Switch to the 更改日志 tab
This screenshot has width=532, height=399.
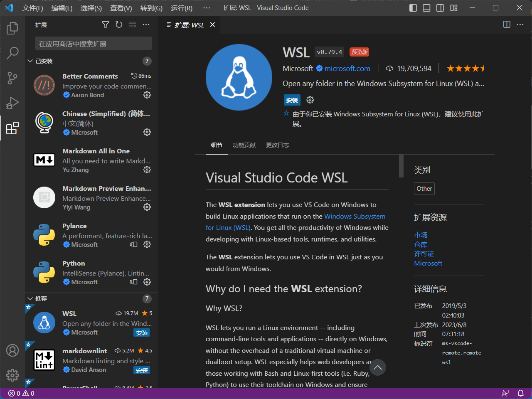pos(277,145)
